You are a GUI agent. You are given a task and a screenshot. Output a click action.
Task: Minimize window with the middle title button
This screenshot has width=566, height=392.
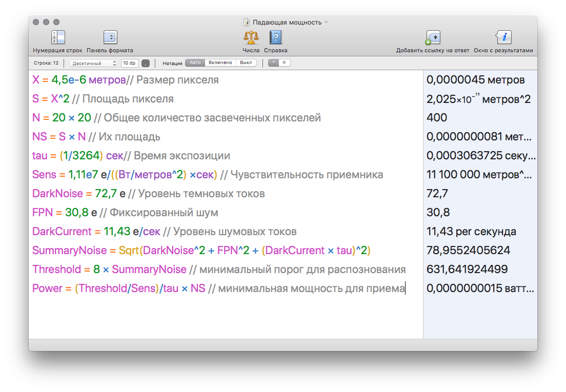[x=46, y=22]
